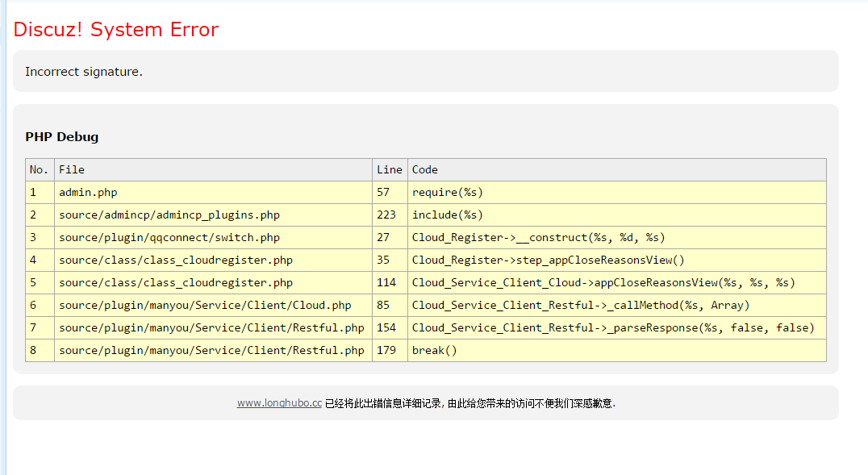Select the include(%s) code cell
868x475 pixels.
point(616,215)
